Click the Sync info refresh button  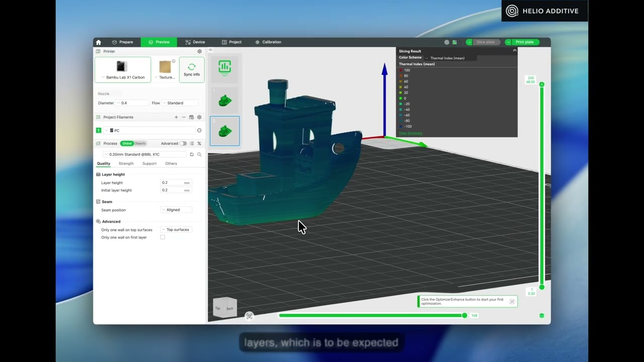pos(192,70)
